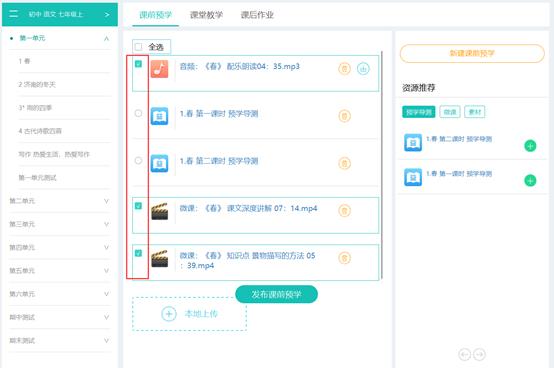Go to next recommended resources page arrow

click(x=479, y=354)
